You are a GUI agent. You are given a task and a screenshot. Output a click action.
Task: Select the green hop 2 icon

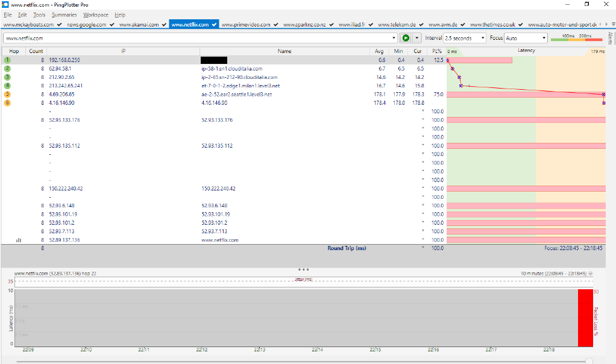(x=7, y=69)
